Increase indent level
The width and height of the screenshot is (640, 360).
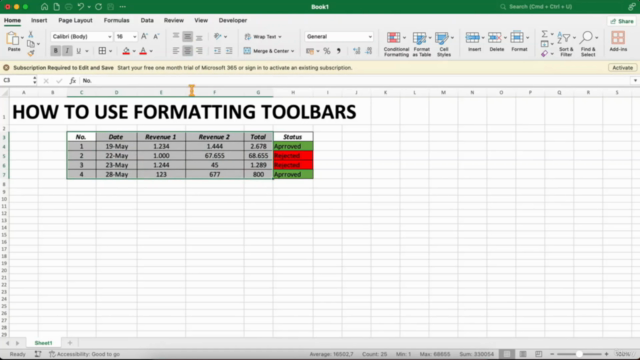[x=229, y=51]
